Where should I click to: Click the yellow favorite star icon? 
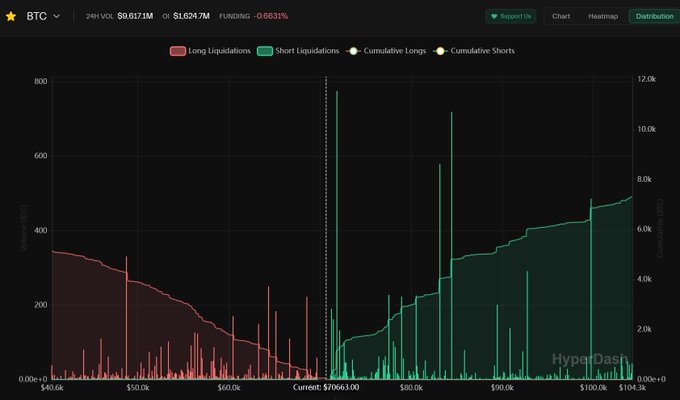[11, 16]
